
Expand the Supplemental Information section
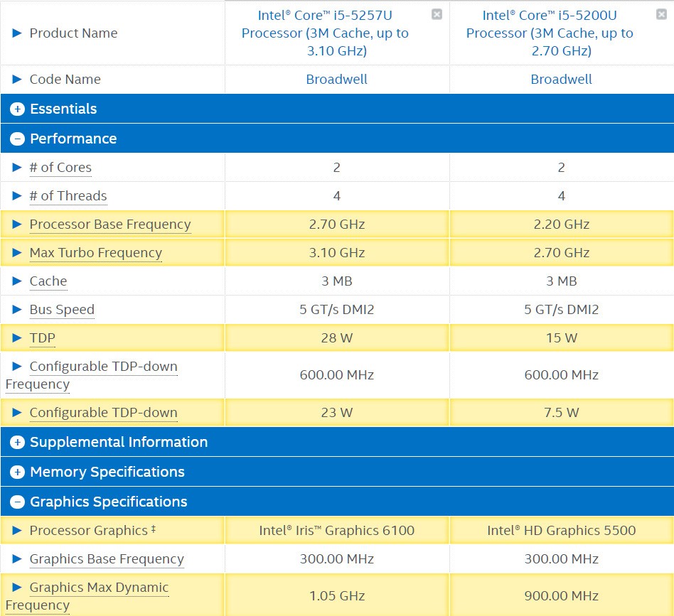(x=18, y=443)
